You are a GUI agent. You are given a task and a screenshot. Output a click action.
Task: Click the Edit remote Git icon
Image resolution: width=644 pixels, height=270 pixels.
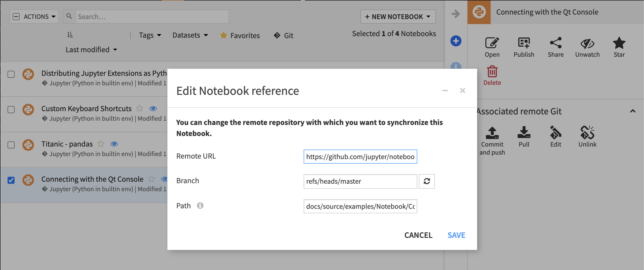tap(556, 132)
